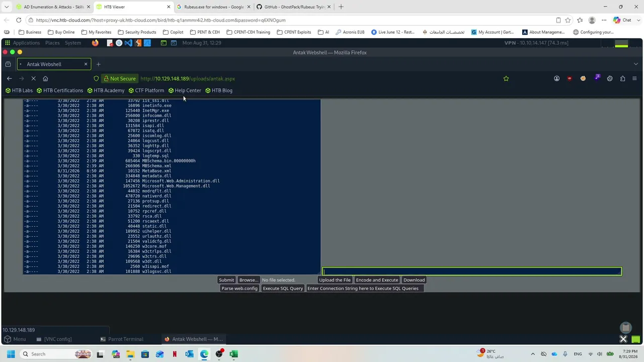Viewport: 644px width, 362px height.
Task: Go to Firefox home page in VNC
Action: (x=45, y=78)
